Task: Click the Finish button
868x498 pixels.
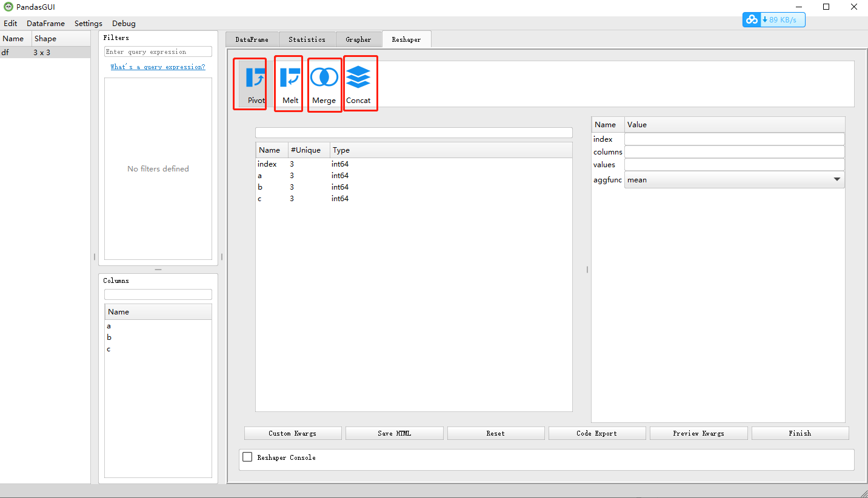Action: click(x=800, y=433)
